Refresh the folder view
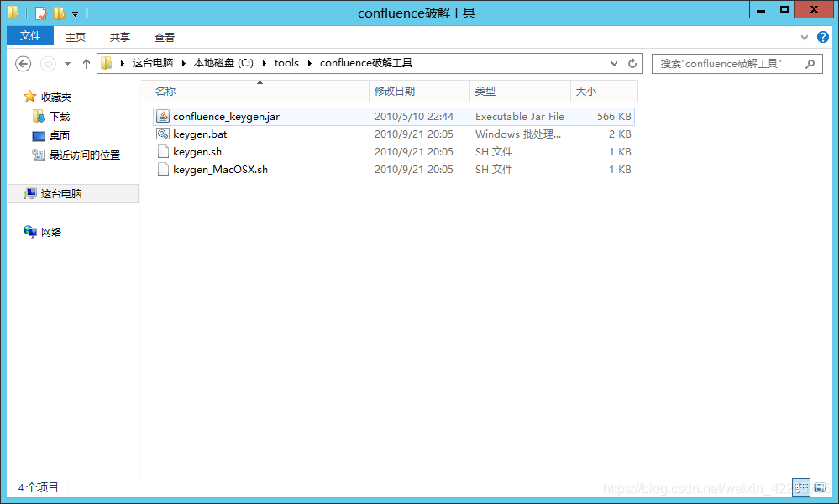 point(632,63)
